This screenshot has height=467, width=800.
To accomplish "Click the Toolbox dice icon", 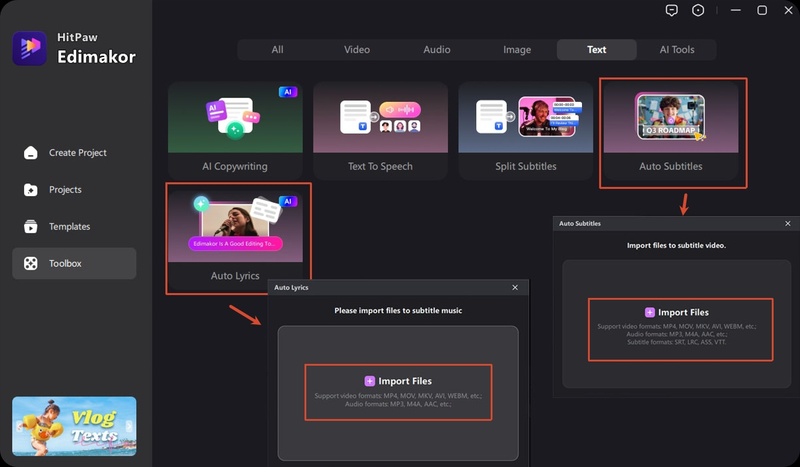I will tap(31, 263).
